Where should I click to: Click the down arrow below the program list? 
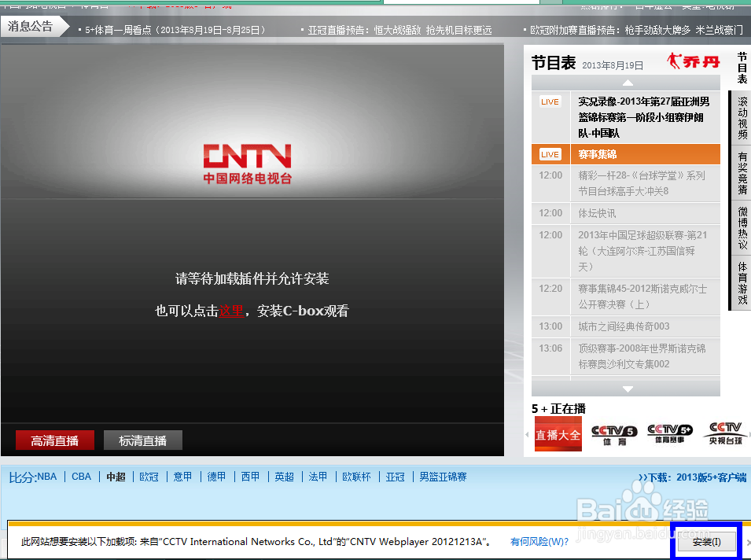click(627, 387)
